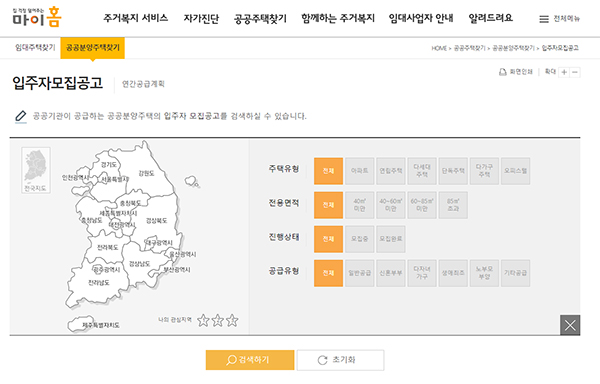Click the last 나의 관심지역 star

[232, 320]
